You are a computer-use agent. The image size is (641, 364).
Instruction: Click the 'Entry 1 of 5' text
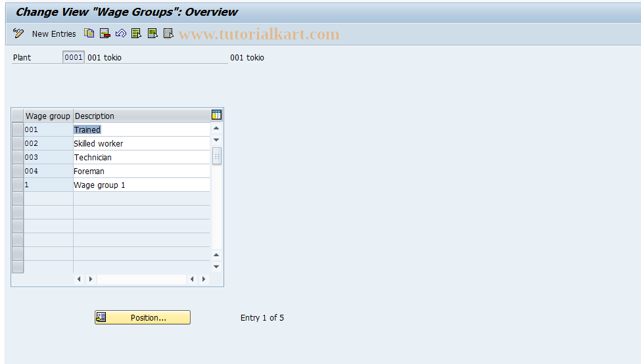tap(262, 317)
